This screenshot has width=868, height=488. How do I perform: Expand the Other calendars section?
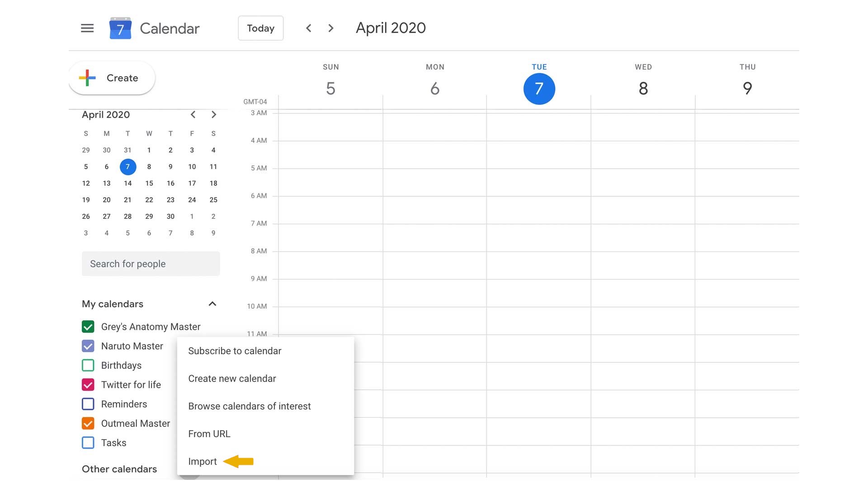(212, 469)
